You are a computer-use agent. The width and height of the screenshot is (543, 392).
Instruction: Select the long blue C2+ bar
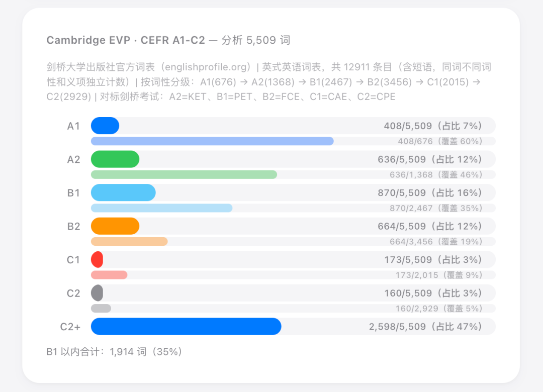(x=186, y=327)
